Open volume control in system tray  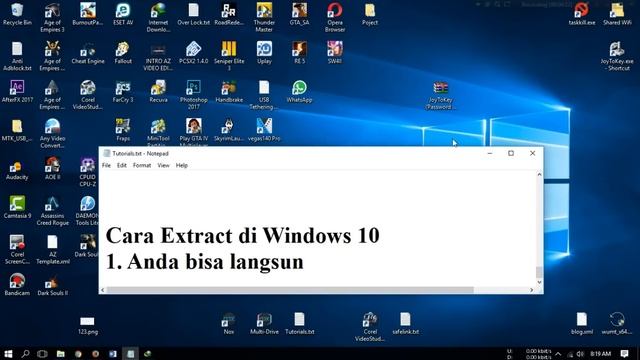pyautogui.click(x=580, y=354)
